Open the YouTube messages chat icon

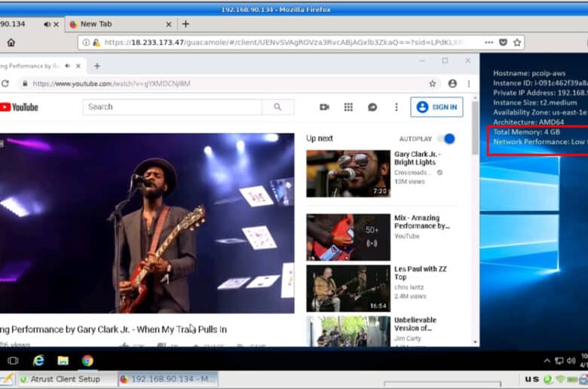372,107
